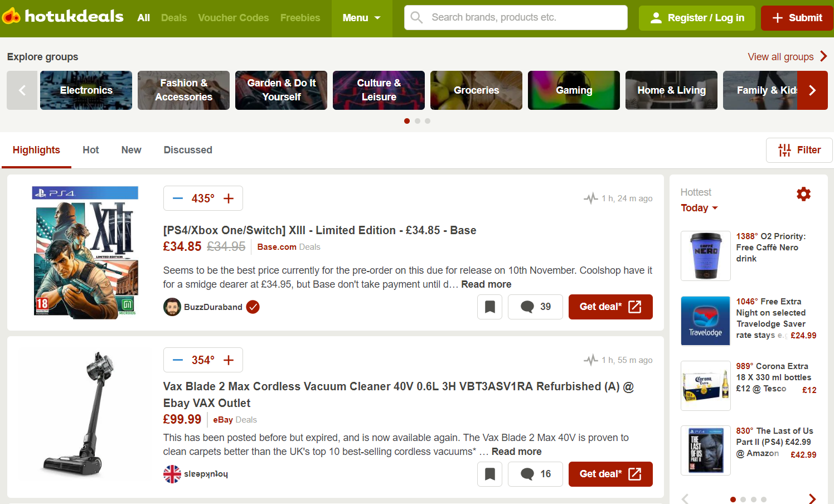Switch to the Highlights tab
834x504 pixels.
36,150
